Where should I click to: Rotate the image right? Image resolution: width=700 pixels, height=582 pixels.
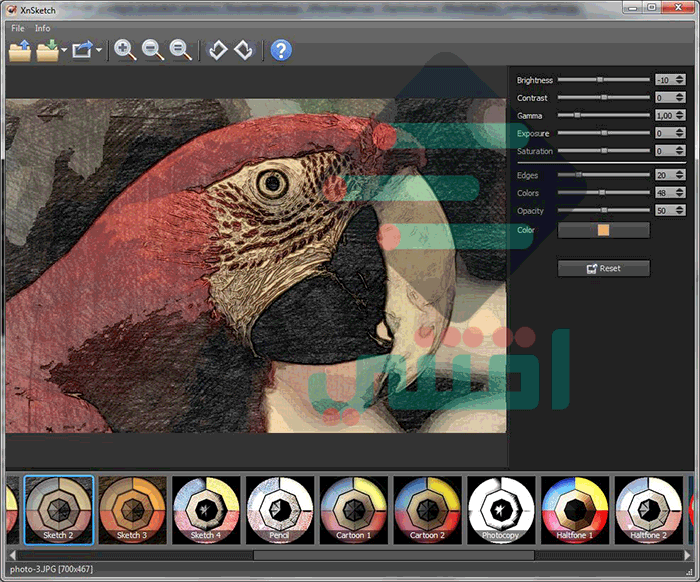point(244,50)
